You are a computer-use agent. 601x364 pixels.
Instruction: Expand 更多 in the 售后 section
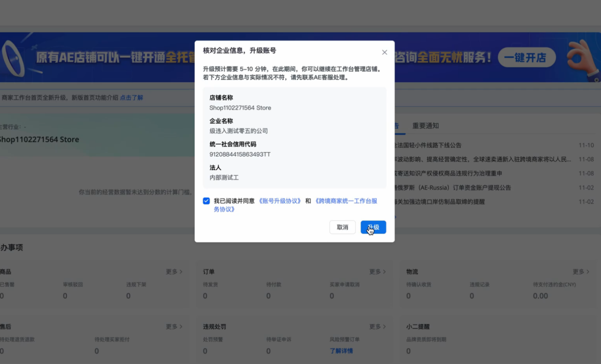click(x=174, y=327)
